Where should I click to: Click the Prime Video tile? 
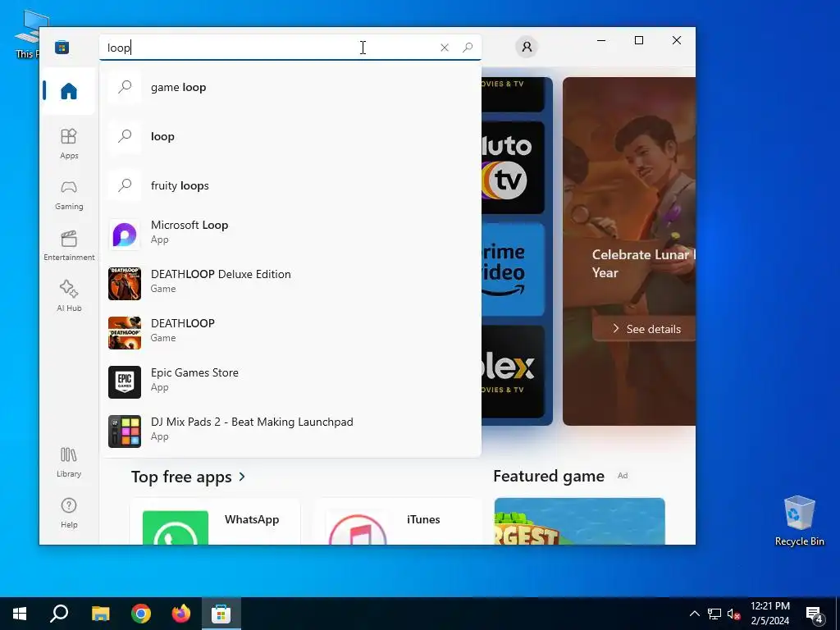tap(513, 269)
